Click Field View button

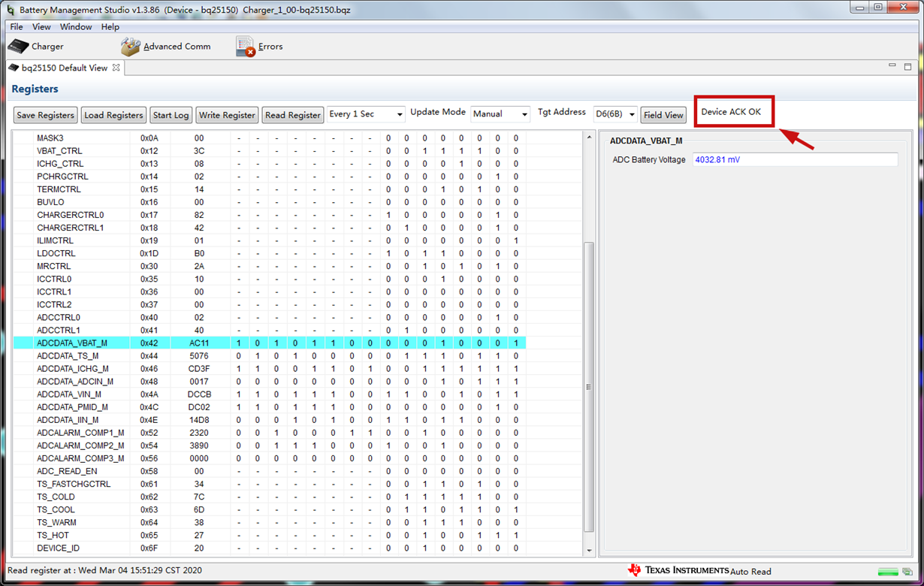pos(663,115)
